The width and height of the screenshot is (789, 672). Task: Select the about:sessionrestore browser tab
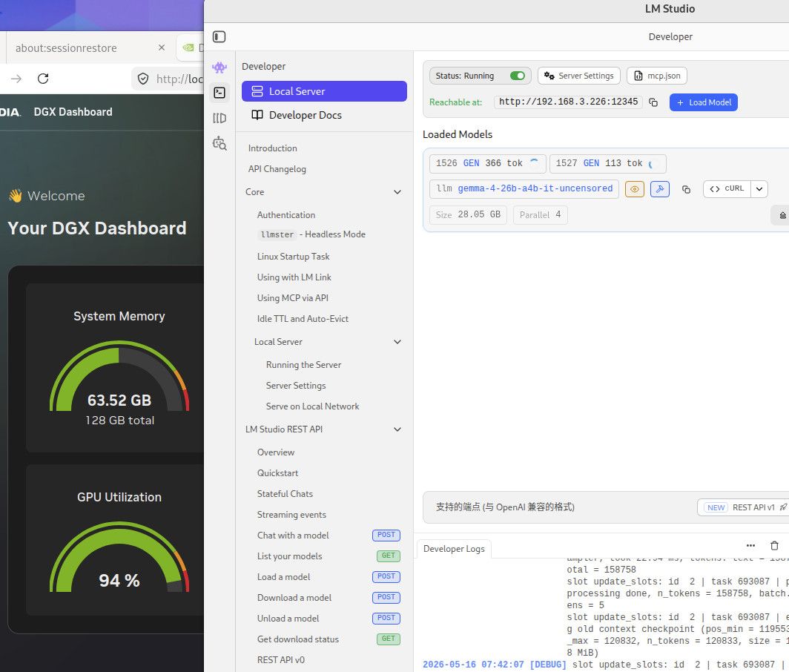[x=66, y=47]
